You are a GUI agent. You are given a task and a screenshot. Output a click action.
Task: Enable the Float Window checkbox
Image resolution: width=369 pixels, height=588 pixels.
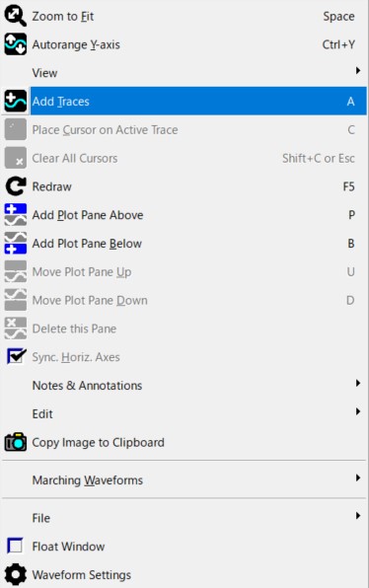15,546
